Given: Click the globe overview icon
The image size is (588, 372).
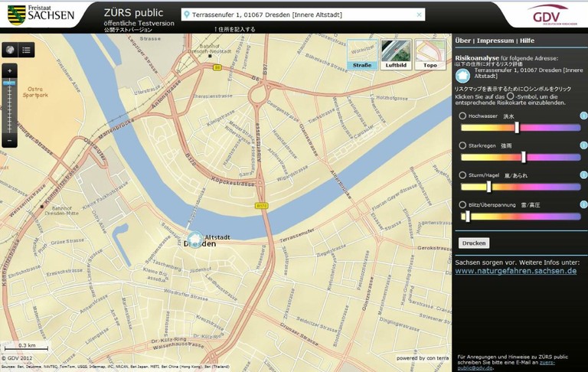Looking at the screenshot, I should coord(10,50).
